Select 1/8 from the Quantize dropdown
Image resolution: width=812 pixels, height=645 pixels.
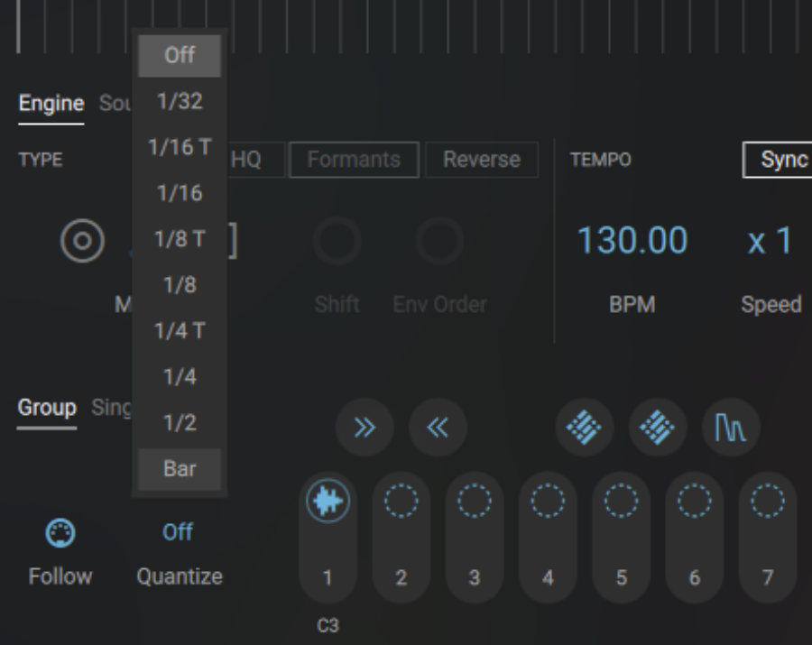pos(179,286)
